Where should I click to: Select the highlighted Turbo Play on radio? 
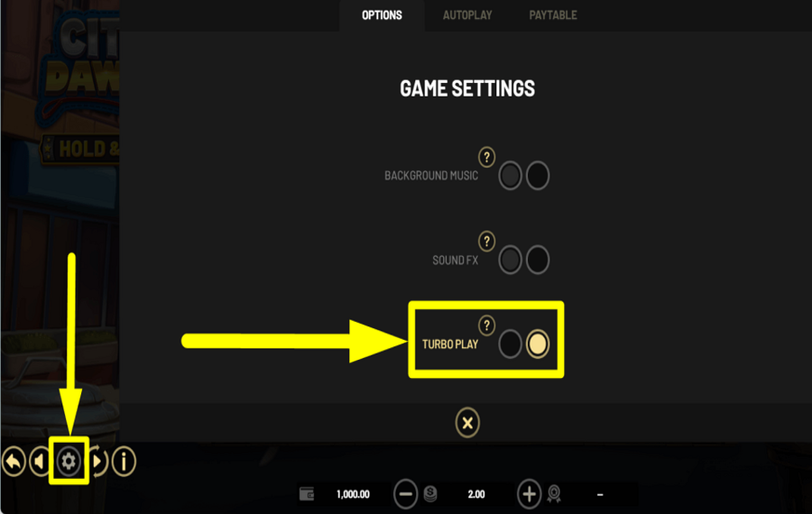pyautogui.click(x=538, y=344)
